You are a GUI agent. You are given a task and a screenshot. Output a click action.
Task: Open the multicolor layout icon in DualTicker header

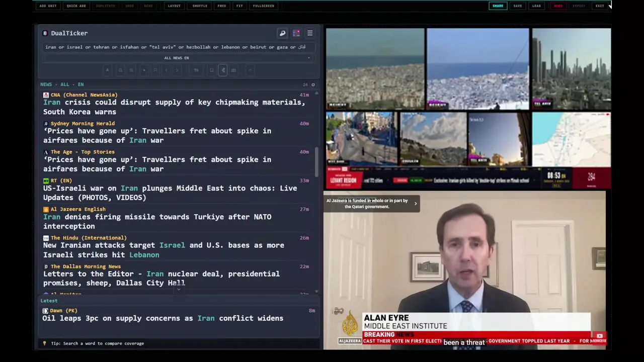[x=296, y=33]
